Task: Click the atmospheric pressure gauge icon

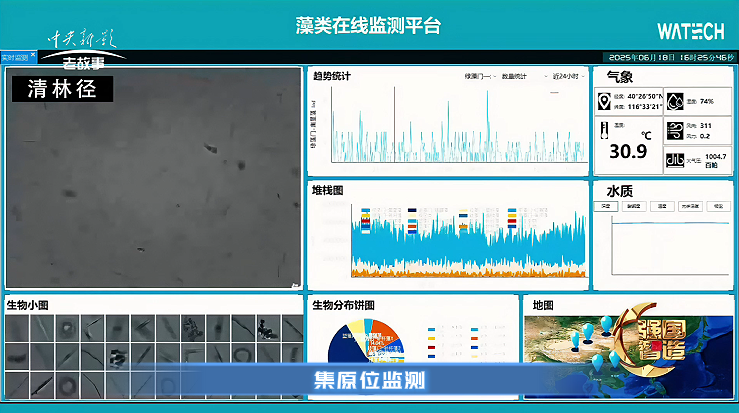Action: coord(676,159)
